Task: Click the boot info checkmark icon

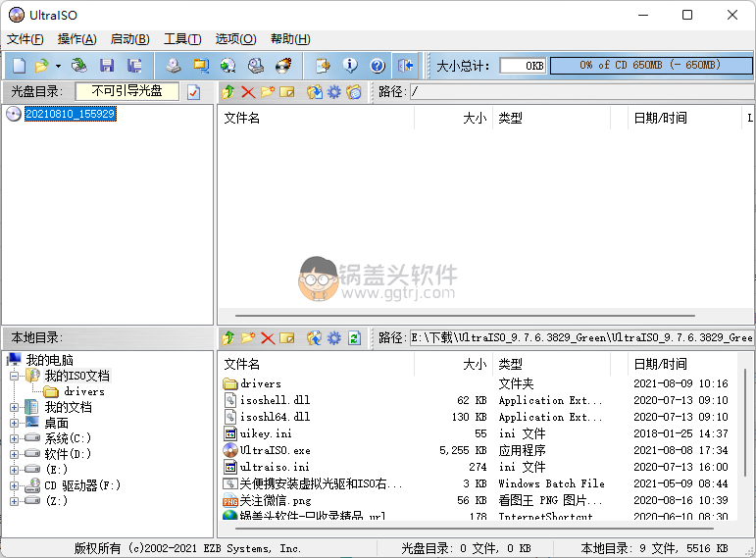Action: pos(194,91)
